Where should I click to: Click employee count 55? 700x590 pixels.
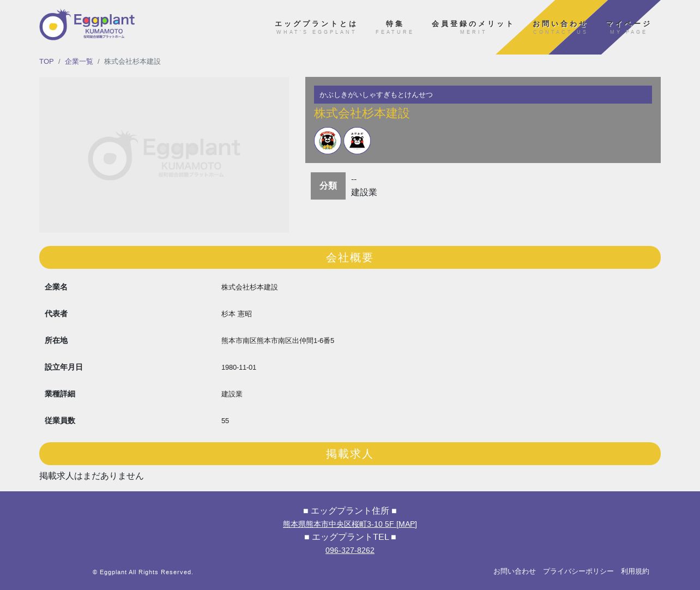(x=225, y=421)
